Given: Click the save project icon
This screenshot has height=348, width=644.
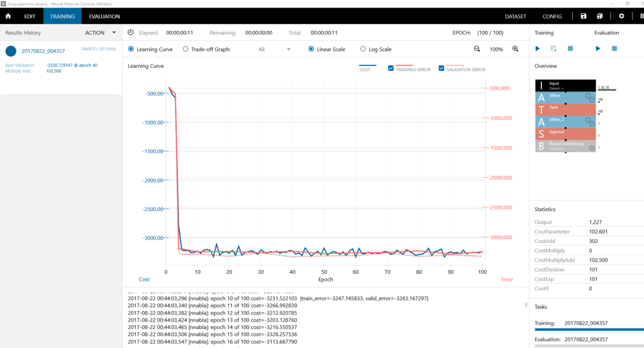Looking at the screenshot, I should click(583, 16).
